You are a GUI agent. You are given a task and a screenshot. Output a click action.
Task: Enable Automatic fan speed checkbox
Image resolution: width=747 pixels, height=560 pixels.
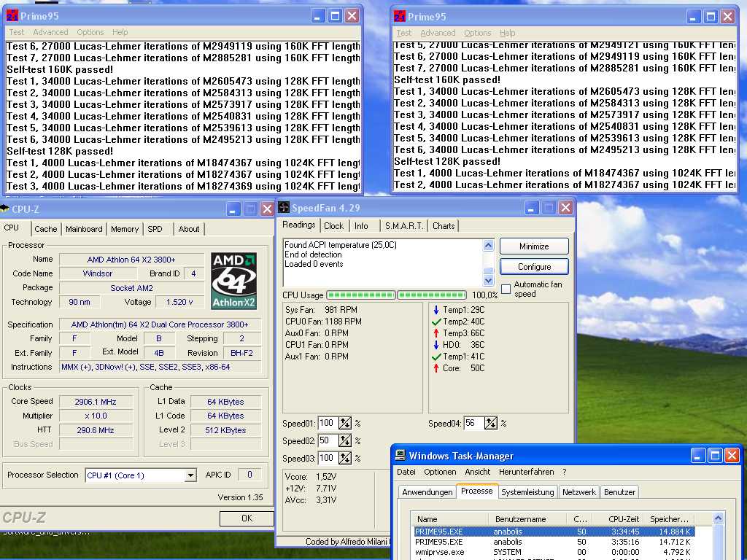pyautogui.click(x=506, y=289)
